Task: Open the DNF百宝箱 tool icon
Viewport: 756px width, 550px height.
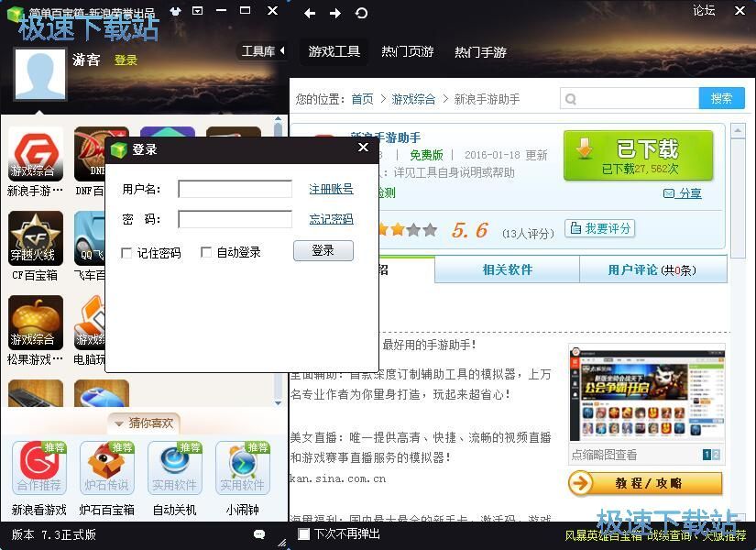Action: pos(89,154)
